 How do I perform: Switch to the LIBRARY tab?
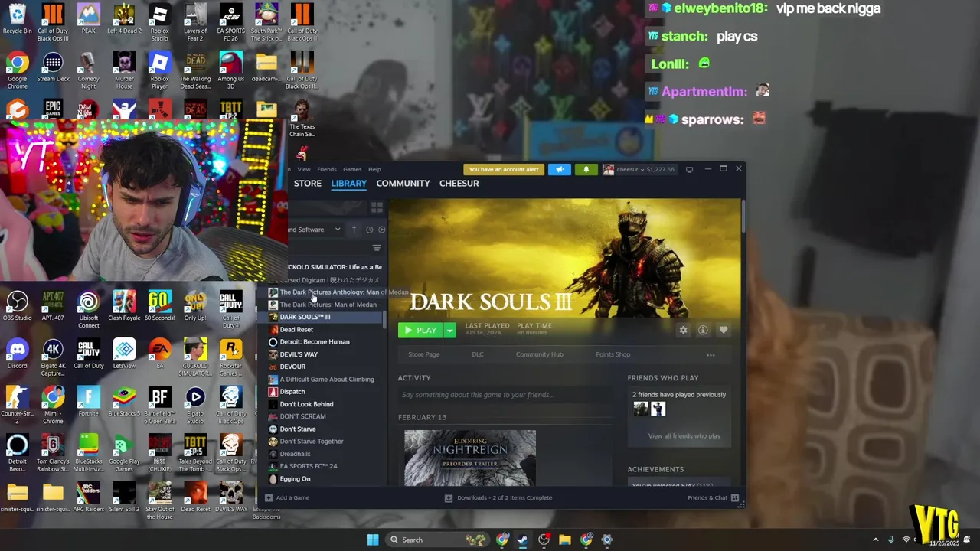click(x=349, y=184)
